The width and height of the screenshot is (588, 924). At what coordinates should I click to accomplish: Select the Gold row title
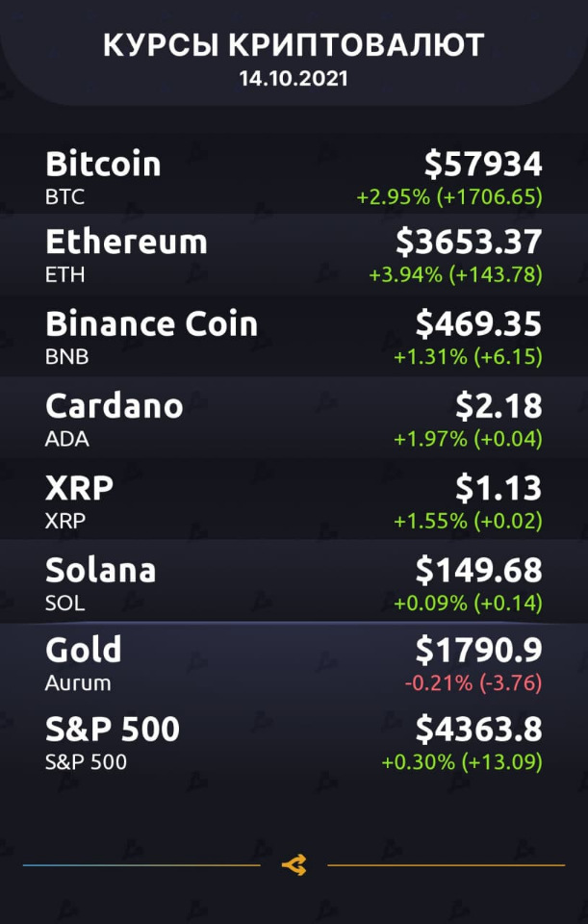tap(83, 650)
